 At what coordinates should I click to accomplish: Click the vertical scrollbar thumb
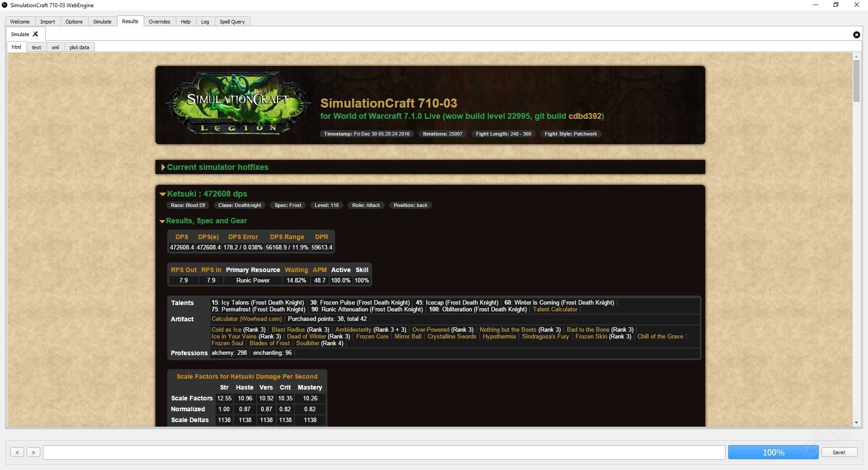click(856, 81)
